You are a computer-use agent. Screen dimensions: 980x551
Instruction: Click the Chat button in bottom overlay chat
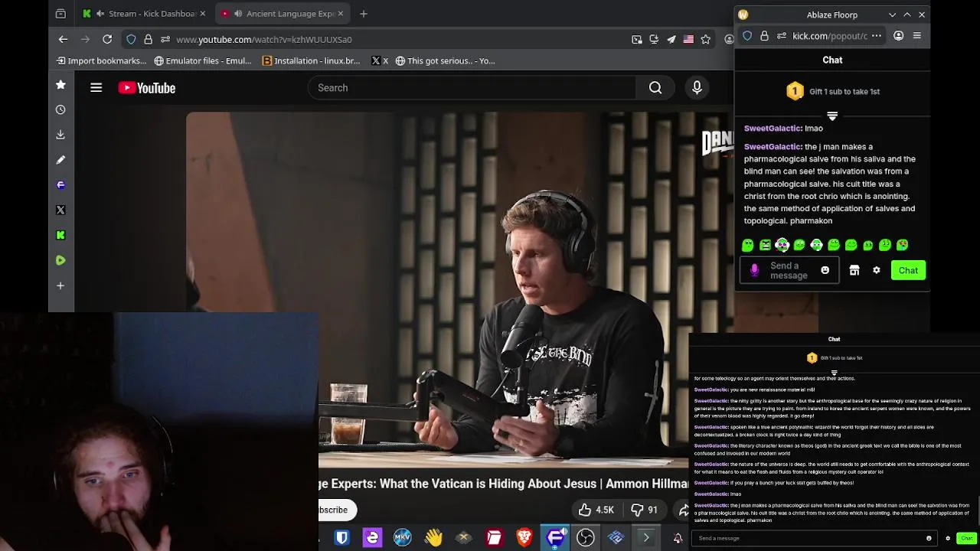click(967, 538)
